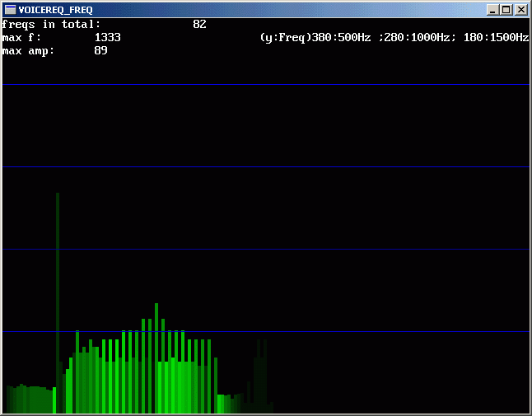This screenshot has width=532, height=416.
Task: Minimize the VOICEREQ_FREQ window
Action: pyautogui.click(x=493, y=10)
